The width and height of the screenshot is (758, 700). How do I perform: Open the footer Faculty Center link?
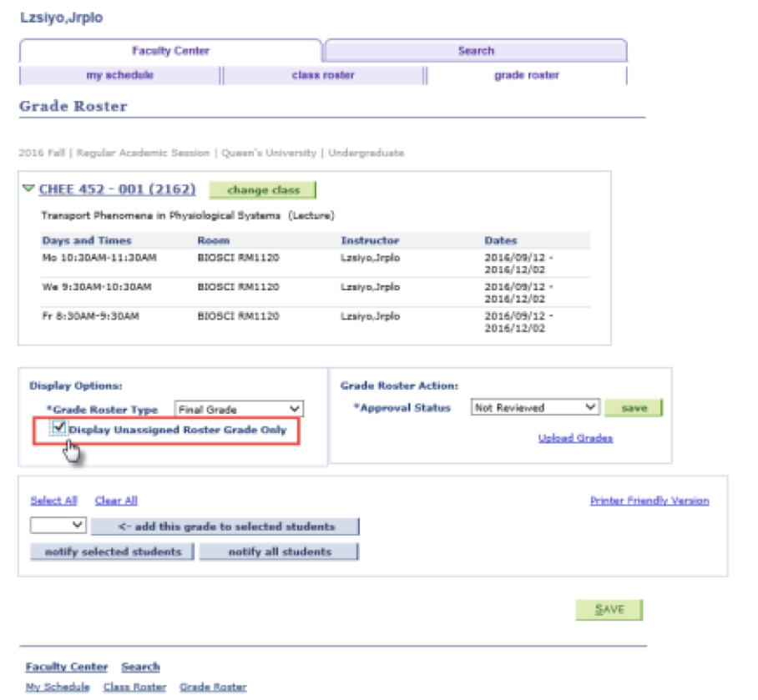(67, 667)
